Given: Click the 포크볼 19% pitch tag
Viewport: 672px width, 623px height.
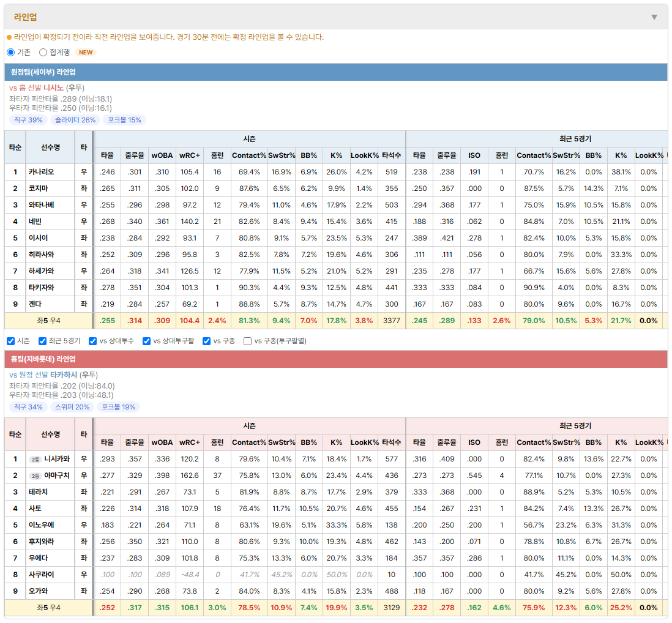Looking at the screenshot, I should 118,407.
